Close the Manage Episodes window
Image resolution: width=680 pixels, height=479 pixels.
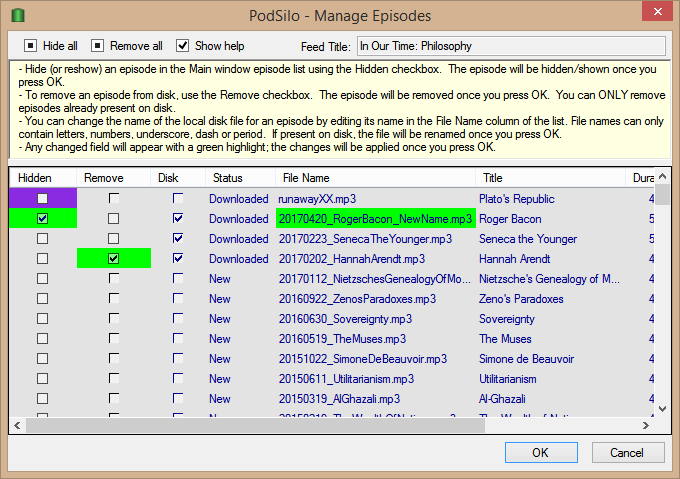tap(657, 12)
